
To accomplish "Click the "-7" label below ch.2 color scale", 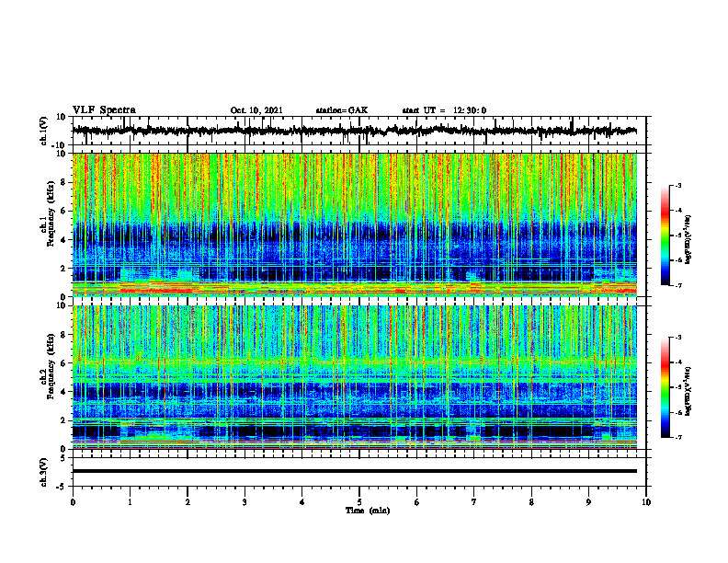I will tap(677, 438).
